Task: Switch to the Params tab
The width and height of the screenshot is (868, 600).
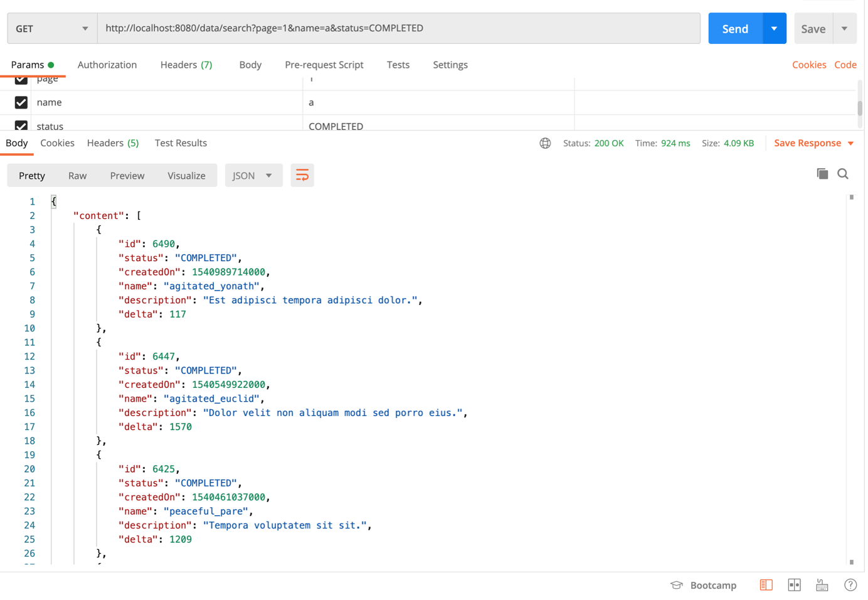Action: point(33,65)
